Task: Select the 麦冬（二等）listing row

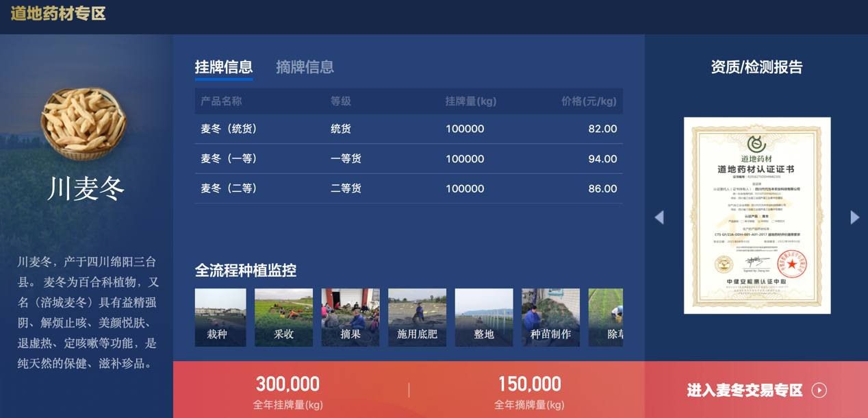Action: (x=407, y=188)
